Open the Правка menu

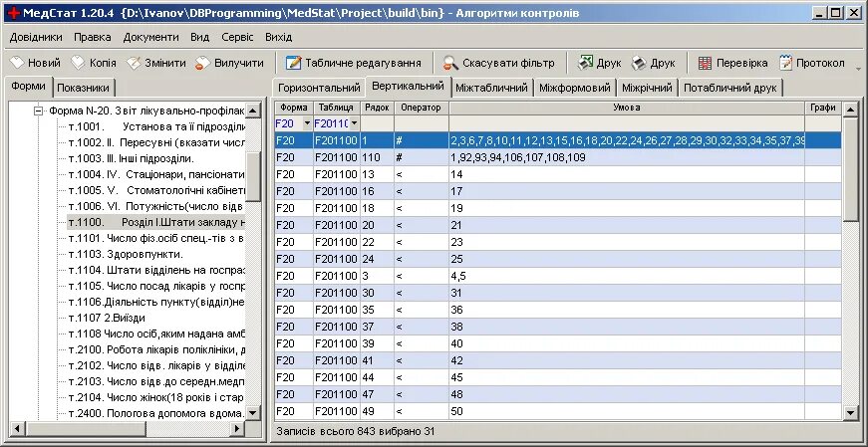coord(93,37)
